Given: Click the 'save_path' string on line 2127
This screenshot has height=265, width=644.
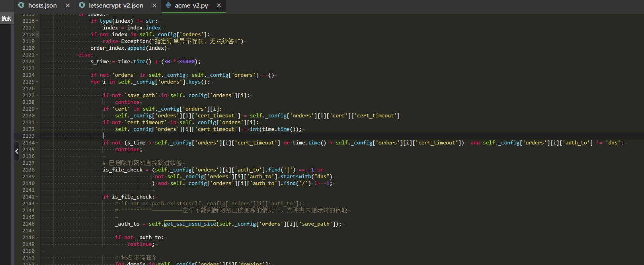Looking at the screenshot, I should pyautogui.click(x=141, y=95).
